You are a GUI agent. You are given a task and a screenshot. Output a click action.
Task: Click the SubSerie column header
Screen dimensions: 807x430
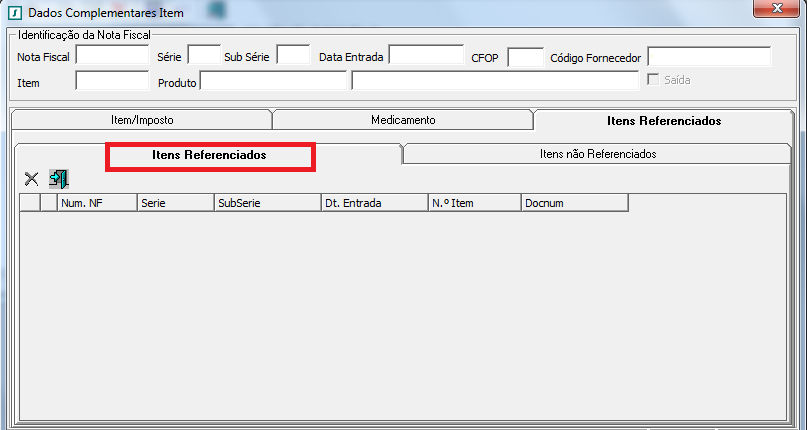(268, 203)
